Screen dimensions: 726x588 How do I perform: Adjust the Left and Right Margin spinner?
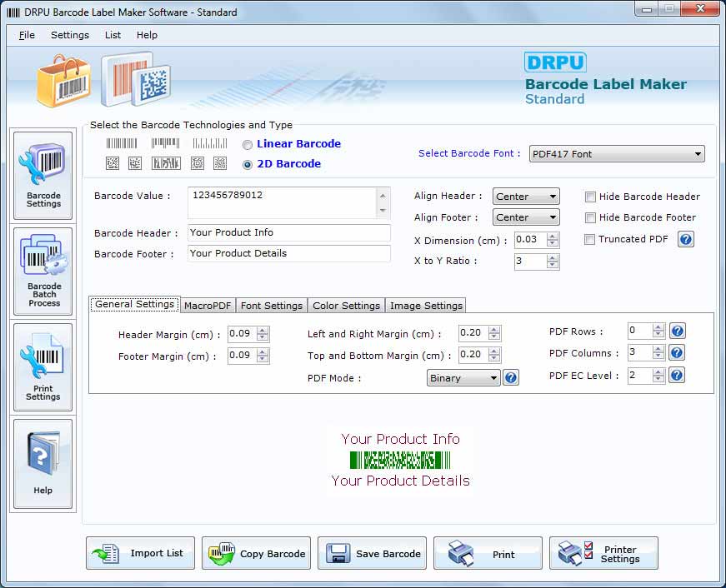tap(494, 332)
